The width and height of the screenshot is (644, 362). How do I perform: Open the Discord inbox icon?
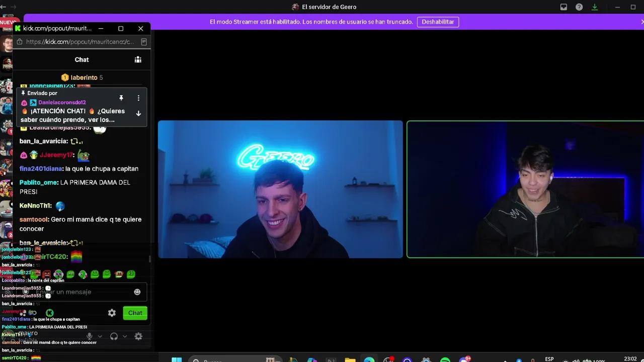(x=564, y=7)
